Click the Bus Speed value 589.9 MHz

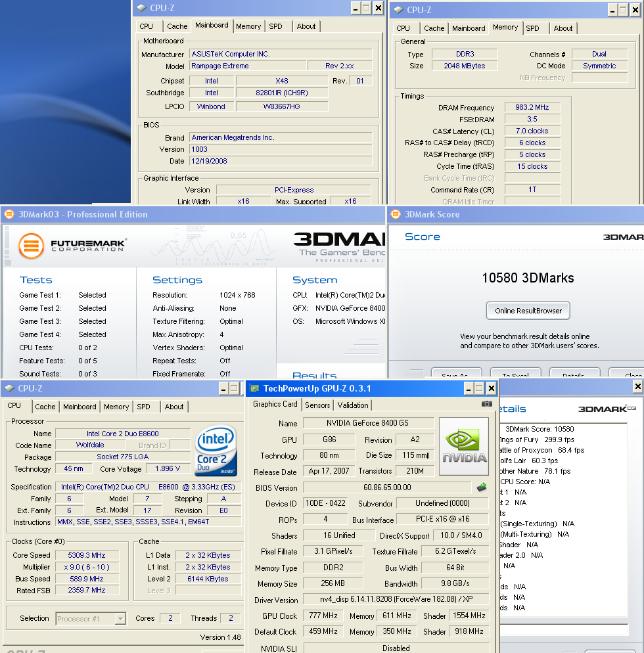[x=87, y=579]
